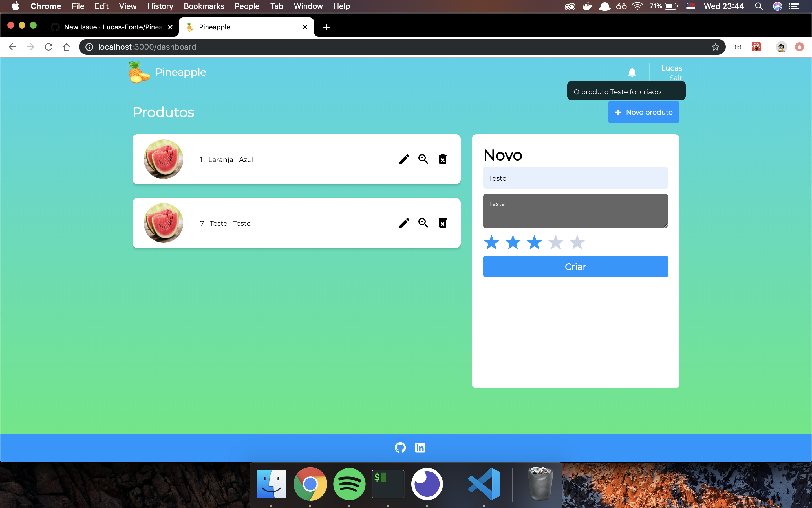Go back in browser history
The width and height of the screenshot is (812, 508).
(12, 47)
